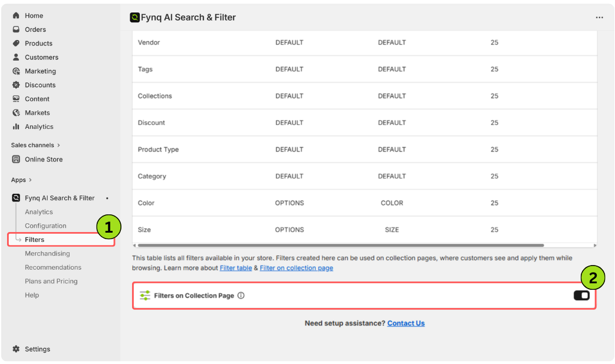The height and width of the screenshot is (364, 615).
Task: Expand the Apps section chevron
Action: point(30,180)
